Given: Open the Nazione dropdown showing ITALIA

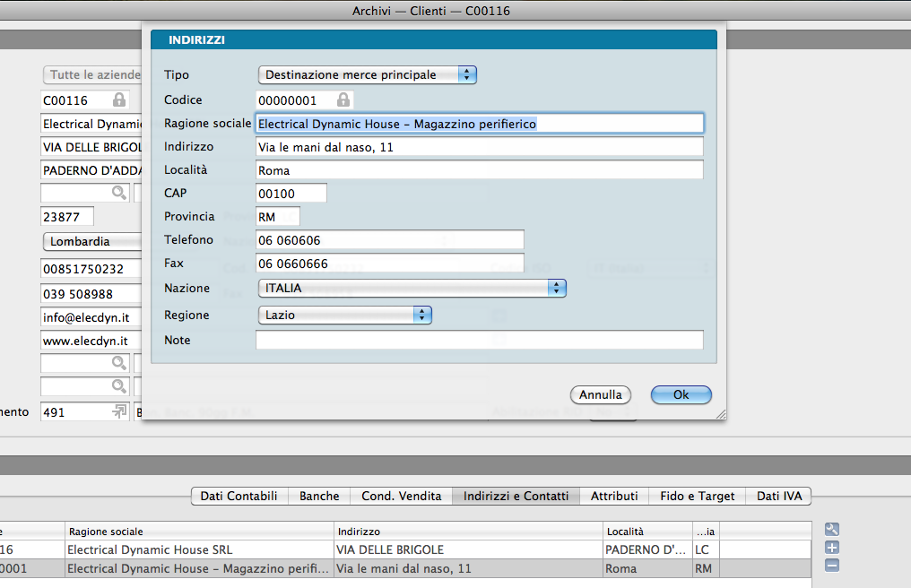Looking at the screenshot, I should pyautogui.click(x=412, y=289).
